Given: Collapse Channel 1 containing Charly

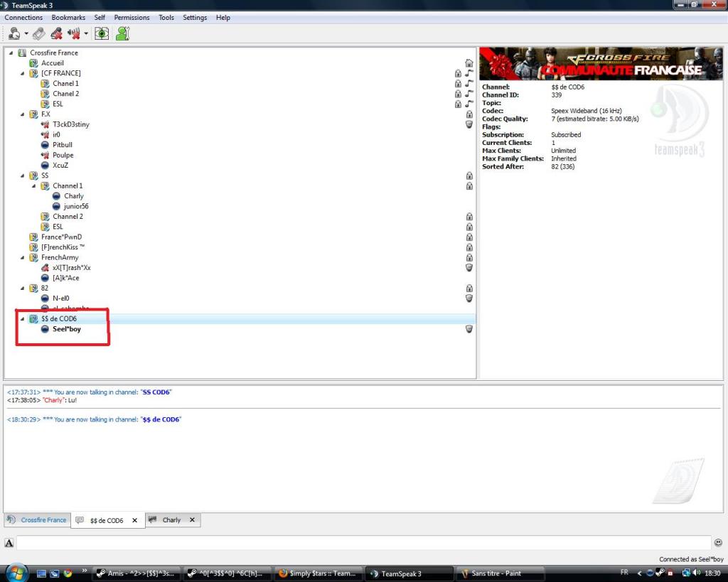Looking at the screenshot, I should [34, 186].
